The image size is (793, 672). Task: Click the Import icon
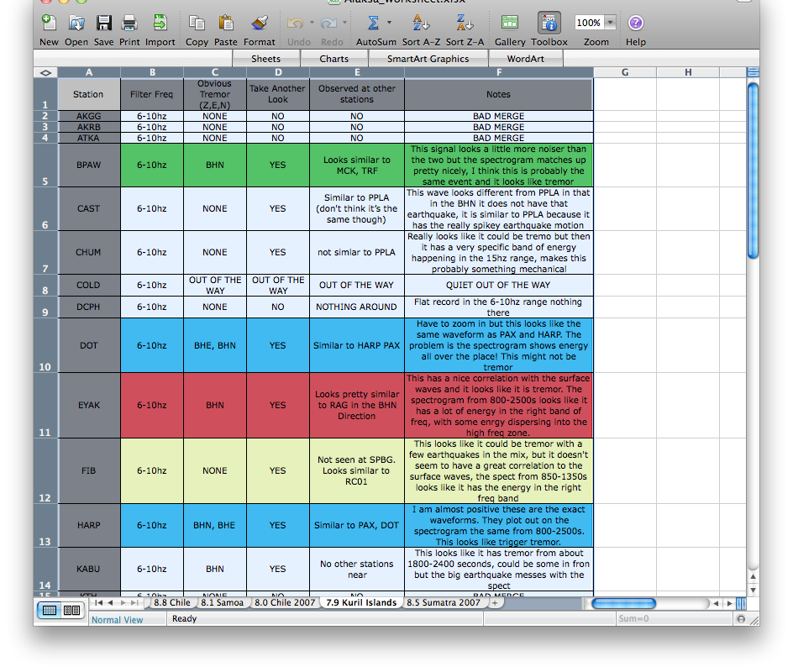[x=160, y=23]
